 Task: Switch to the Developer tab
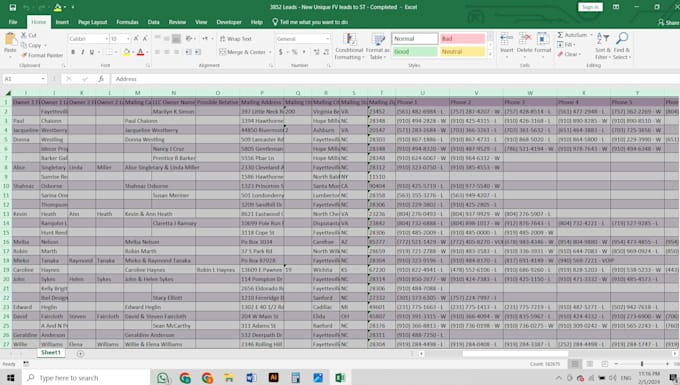coord(229,22)
